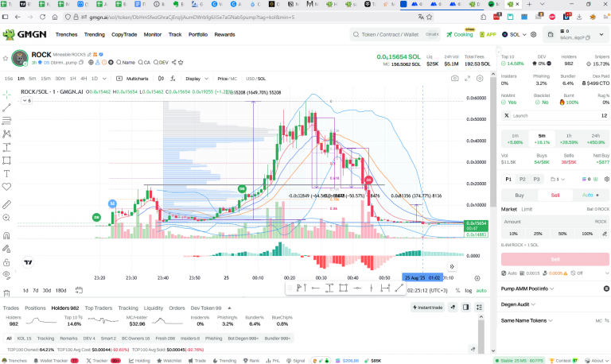Click the Instant trade button
Image resolution: width=611 pixels, height=364 pixels.
point(427,308)
